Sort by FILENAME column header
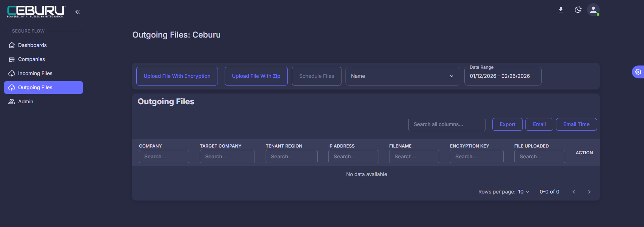 pyautogui.click(x=400, y=146)
